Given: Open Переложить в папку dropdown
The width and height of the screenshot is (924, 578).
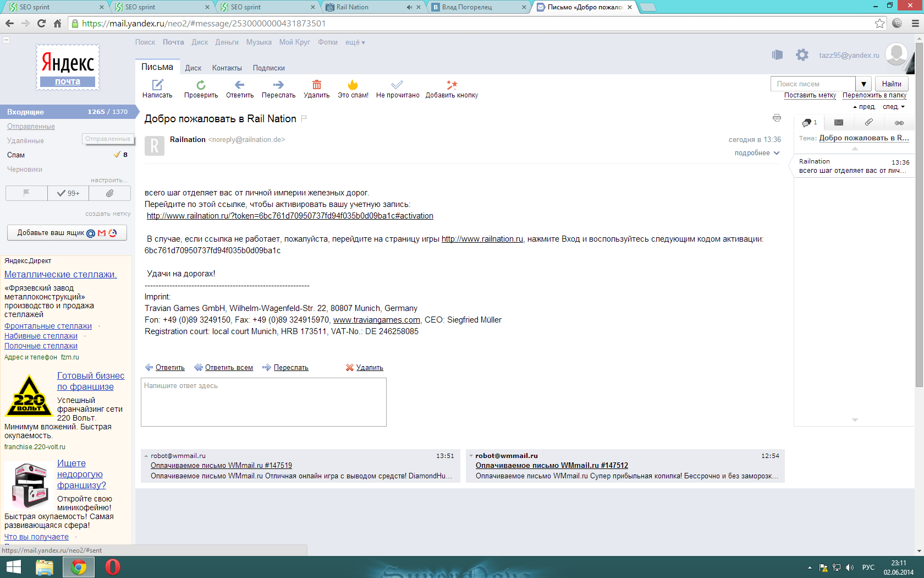Looking at the screenshot, I should pyautogui.click(x=875, y=95).
